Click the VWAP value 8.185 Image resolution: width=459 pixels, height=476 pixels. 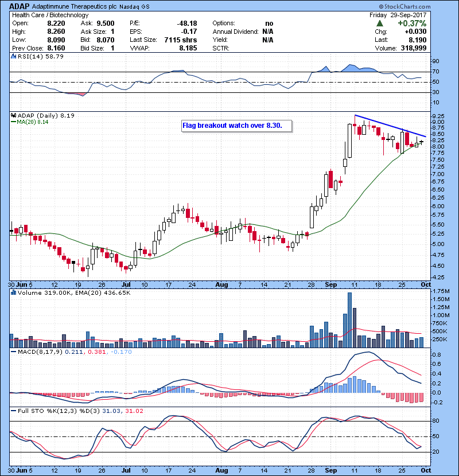[188, 48]
